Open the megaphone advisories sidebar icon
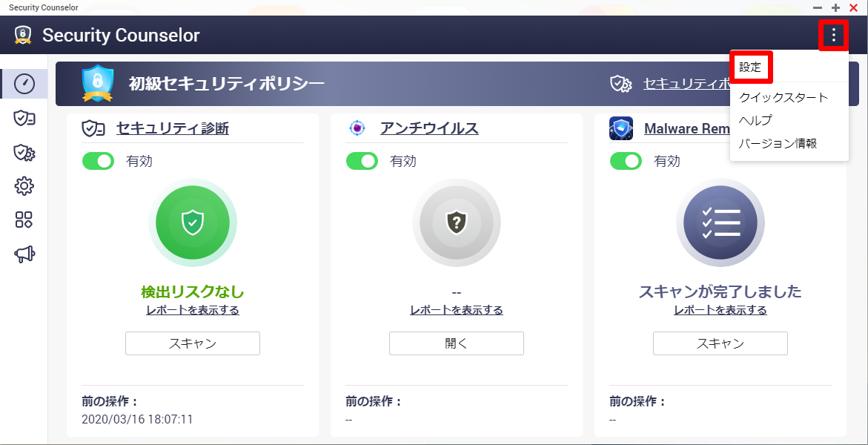 pyautogui.click(x=24, y=254)
